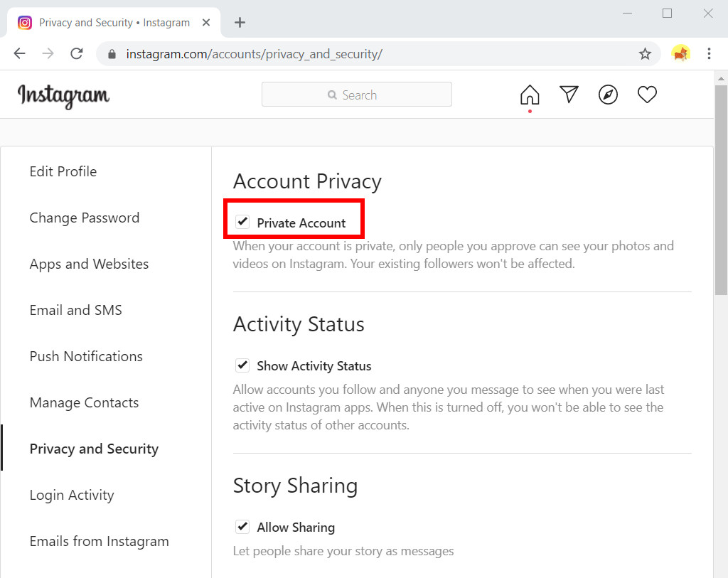728x578 pixels.
Task: Bookmark this page with star icon
Action: pos(645,54)
